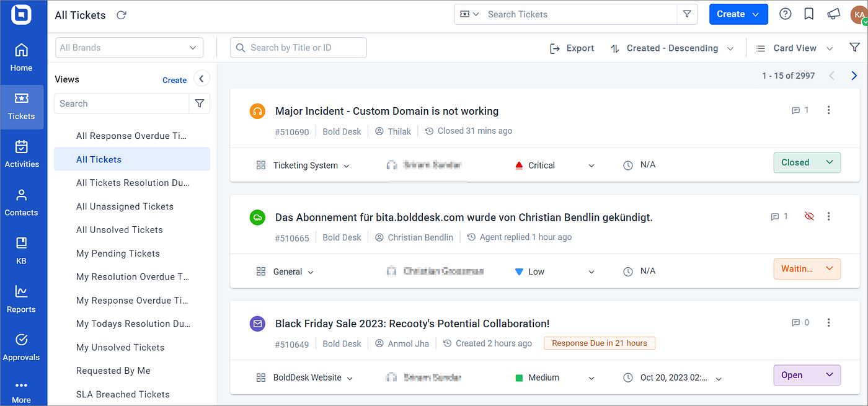Open the announcements megaphone icon
Image resolution: width=868 pixels, height=406 pixels.
point(833,14)
